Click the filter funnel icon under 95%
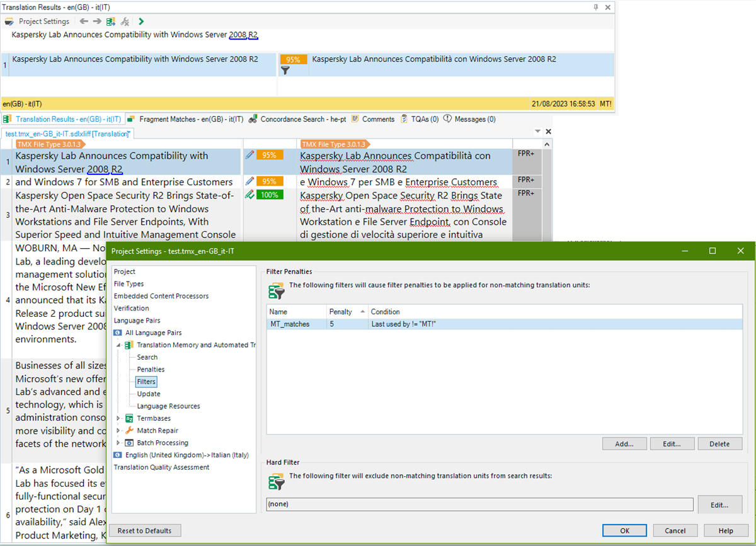Image resolution: width=756 pixels, height=546 pixels. (285, 70)
